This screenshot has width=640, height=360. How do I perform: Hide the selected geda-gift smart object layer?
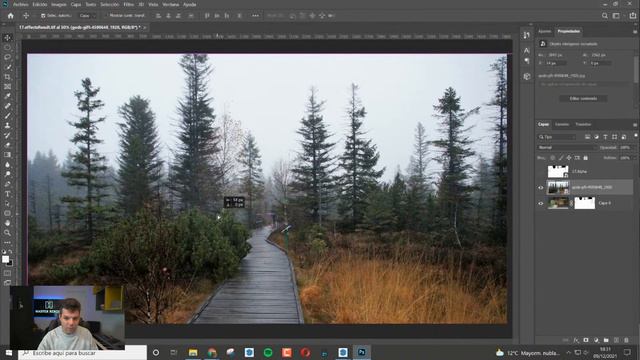click(541, 187)
